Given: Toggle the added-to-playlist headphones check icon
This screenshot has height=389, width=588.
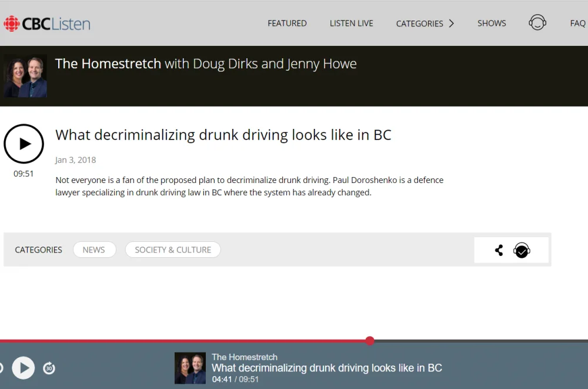Looking at the screenshot, I should 522,251.
